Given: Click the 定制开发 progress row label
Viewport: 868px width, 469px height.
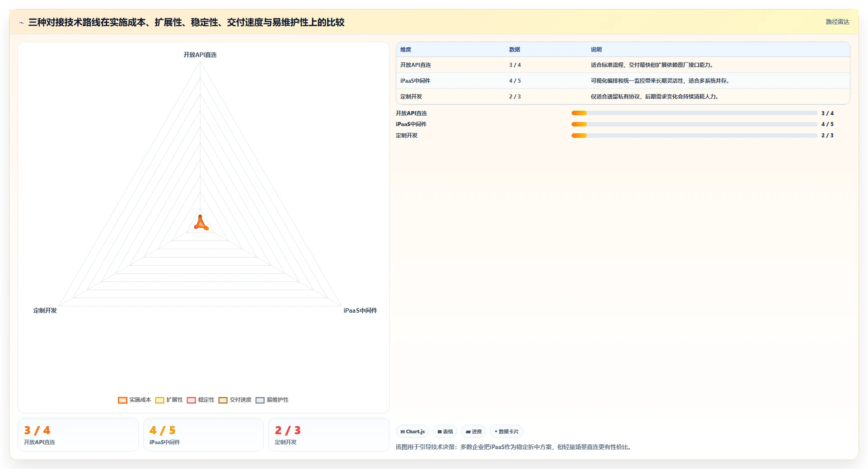Looking at the screenshot, I should coord(407,136).
